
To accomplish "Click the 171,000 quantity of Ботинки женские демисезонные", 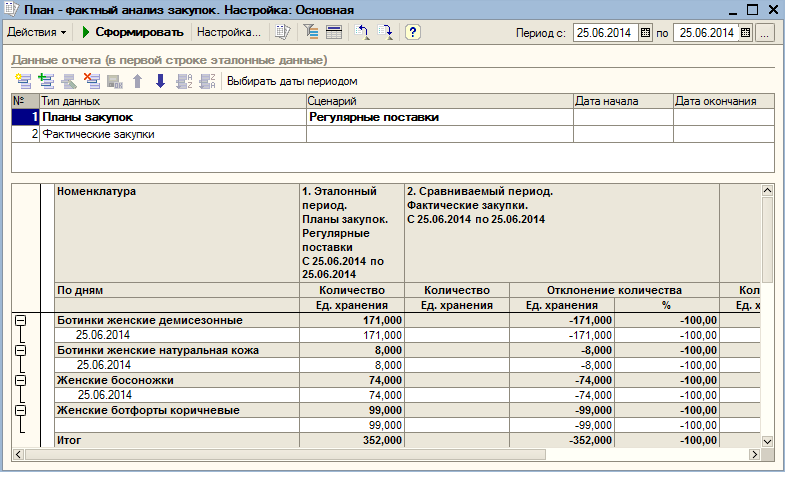I will 352,320.
